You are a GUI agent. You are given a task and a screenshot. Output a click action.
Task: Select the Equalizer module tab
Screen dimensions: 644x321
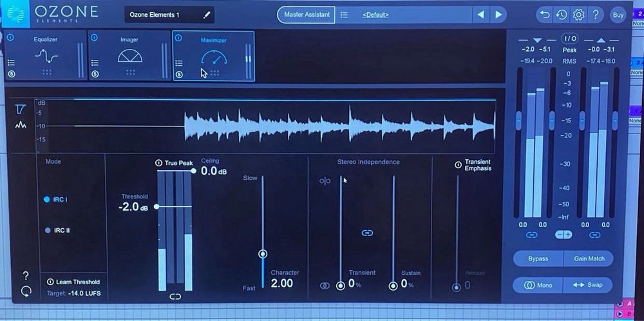coord(46,55)
